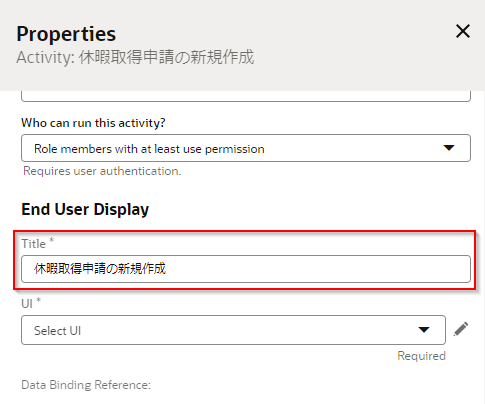Click the Who can run this activity label
The image size is (485, 404).
tap(93, 123)
